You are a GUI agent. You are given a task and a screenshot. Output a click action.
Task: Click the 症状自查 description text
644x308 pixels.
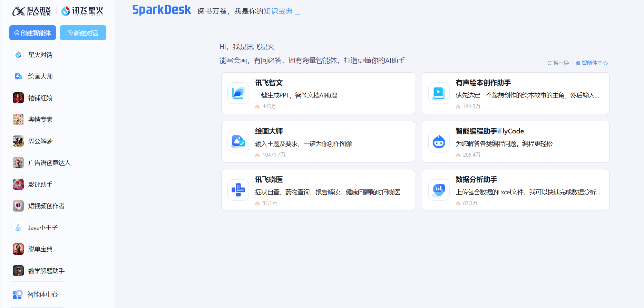tap(328, 192)
